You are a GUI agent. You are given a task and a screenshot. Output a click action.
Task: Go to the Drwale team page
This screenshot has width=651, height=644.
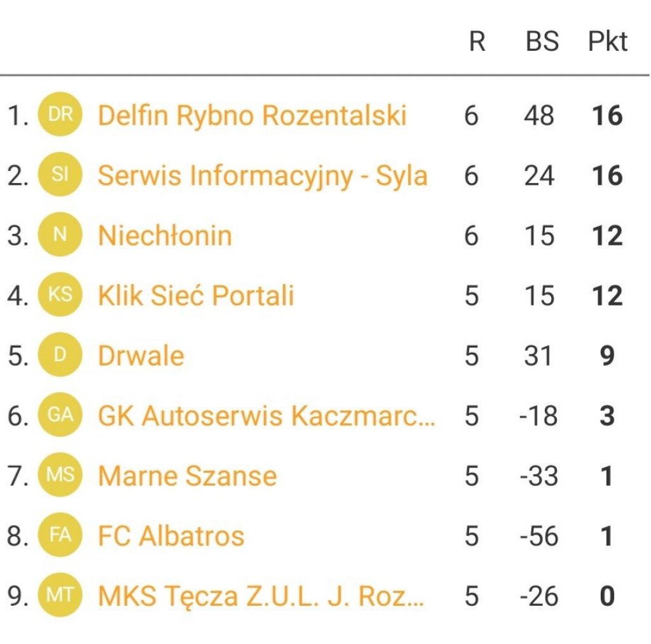pos(140,355)
